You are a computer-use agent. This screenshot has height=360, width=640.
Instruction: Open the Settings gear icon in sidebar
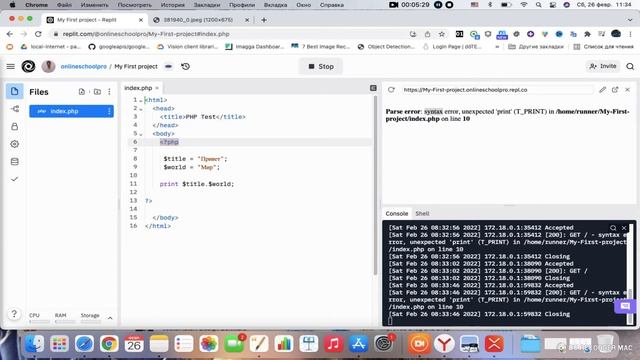15,144
